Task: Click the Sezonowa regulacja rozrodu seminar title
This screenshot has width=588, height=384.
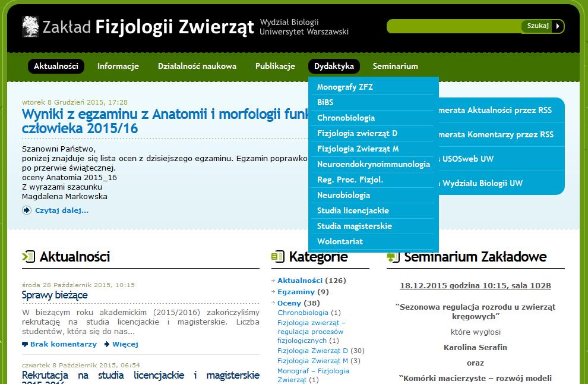Action: (x=475, y=311)
